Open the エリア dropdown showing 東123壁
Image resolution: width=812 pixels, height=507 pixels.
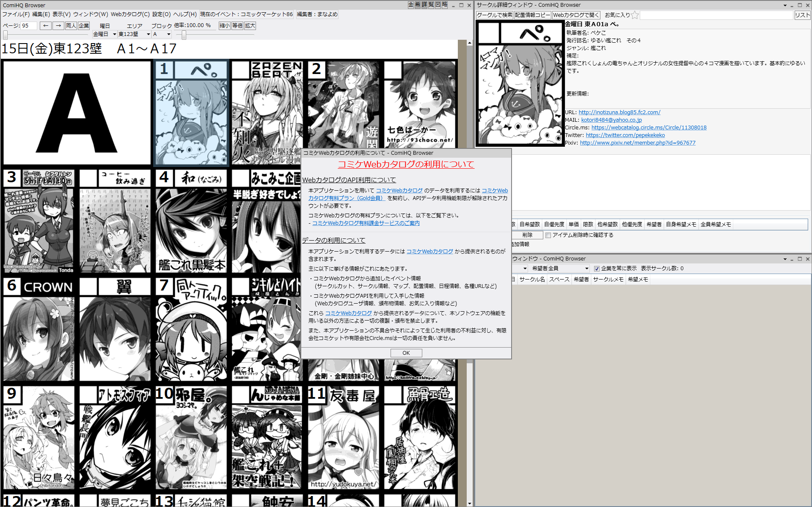click(134, 34)
